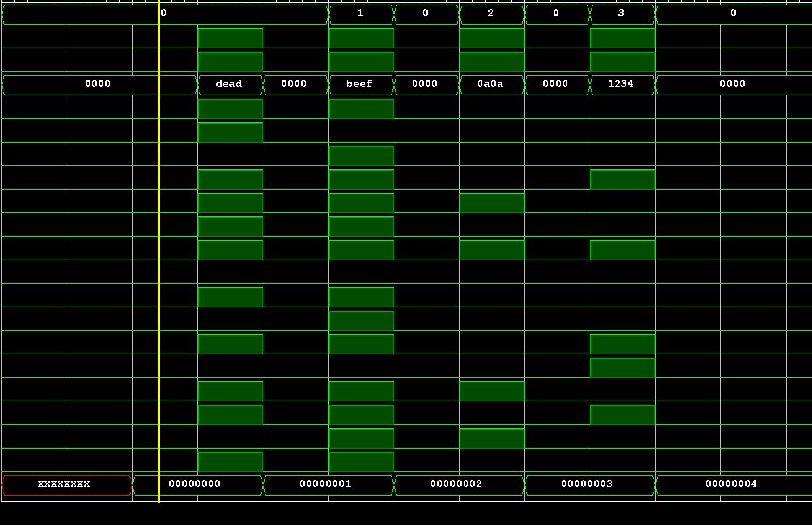Viewport: 812px width, 525px height.
Task: Select the 00000001 bottom bus segment
Action: (x=327, y=484)
